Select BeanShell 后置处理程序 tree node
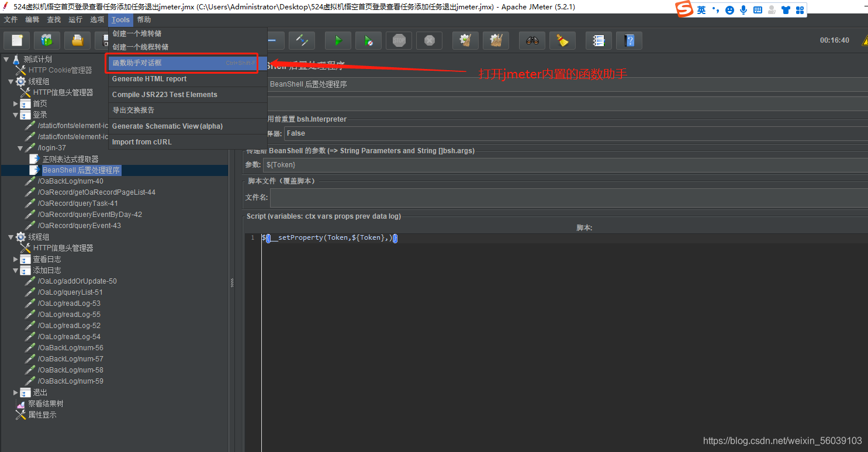 [x=81, y=170]
